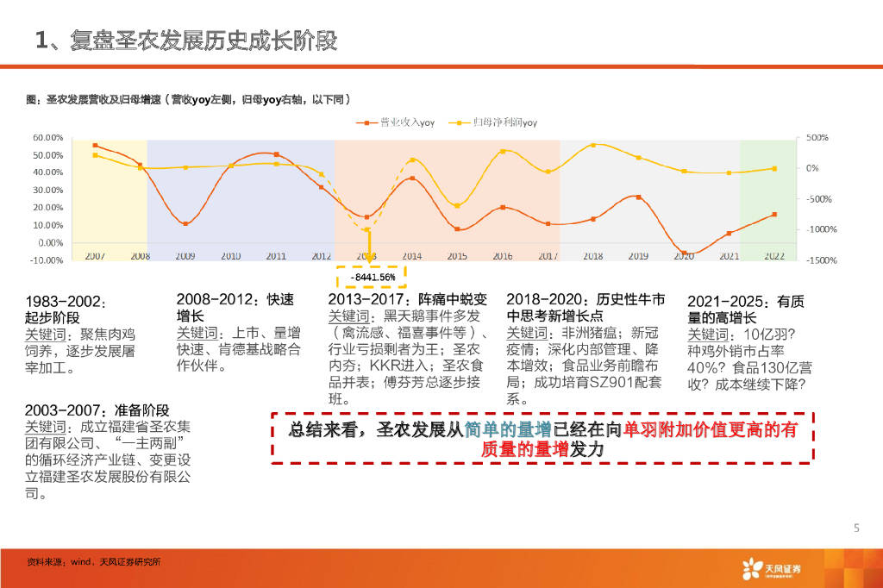Click the -8441.56% callout label
The height and width of the screenshot is (588, 883).
click(373, 277)
